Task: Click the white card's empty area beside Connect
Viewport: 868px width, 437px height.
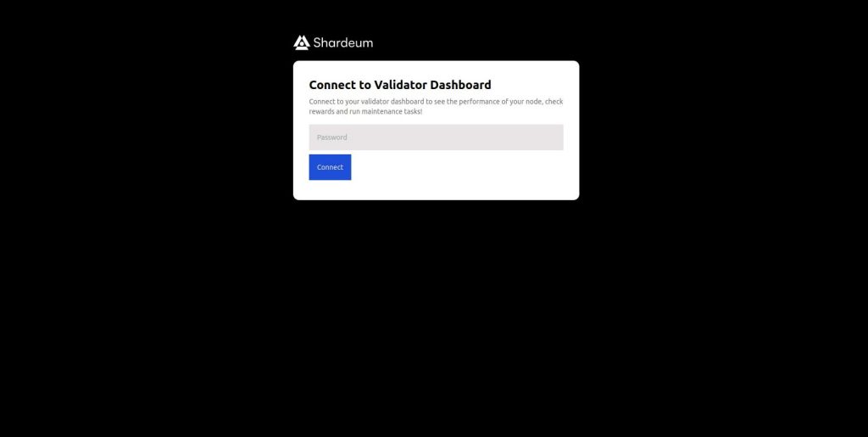Action: point(459,167)
